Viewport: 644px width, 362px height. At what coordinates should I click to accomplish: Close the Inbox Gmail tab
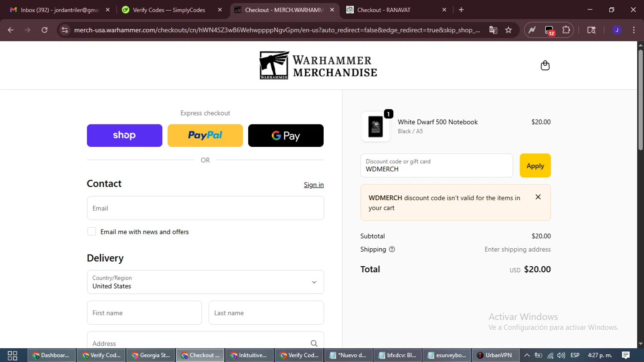108,10
